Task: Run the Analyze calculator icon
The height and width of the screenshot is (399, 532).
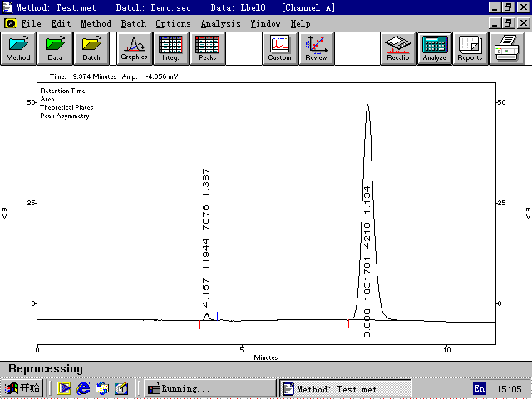Action: click(x=434, y=48)
